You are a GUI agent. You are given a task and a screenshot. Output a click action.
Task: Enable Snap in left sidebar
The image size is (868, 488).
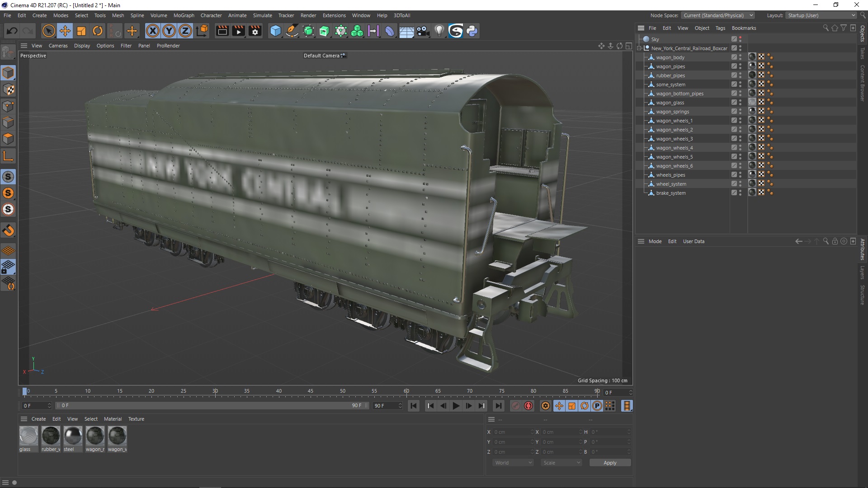[8, 177]
